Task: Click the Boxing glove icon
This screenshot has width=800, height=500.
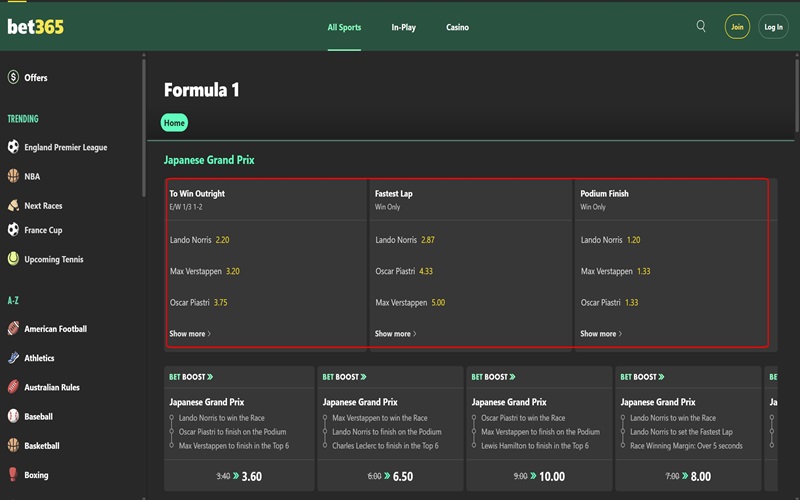Action: [x=13, y=474]
